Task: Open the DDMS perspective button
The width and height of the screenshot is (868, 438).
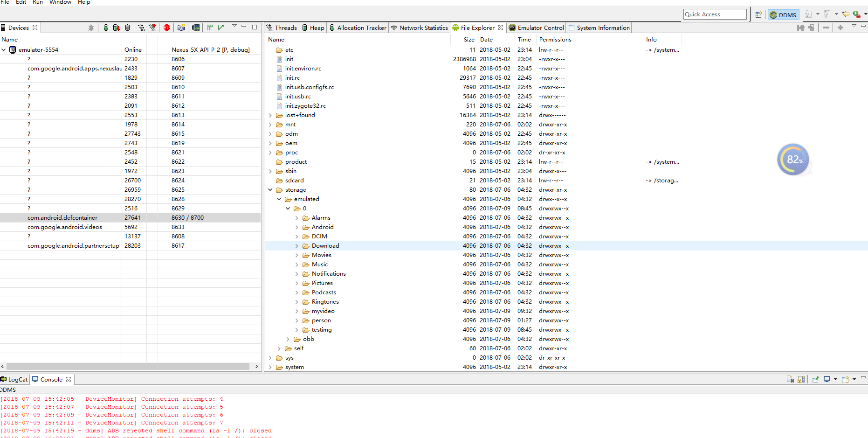Action: [x=783, y=14]
